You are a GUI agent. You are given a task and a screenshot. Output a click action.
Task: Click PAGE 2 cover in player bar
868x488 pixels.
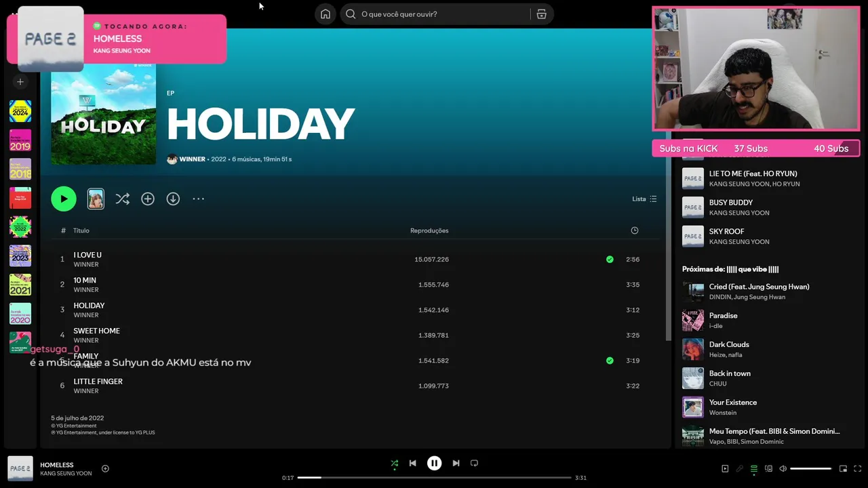[20, 468]
